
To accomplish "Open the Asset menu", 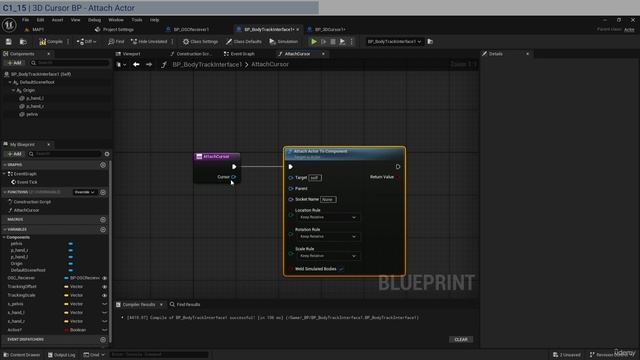I will click(57, 20).
